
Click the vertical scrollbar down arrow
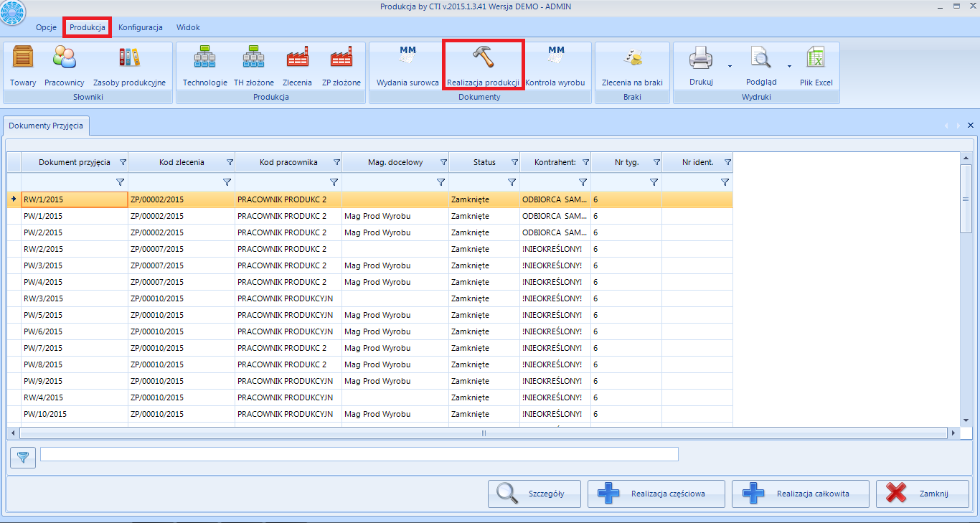[966, 420]
